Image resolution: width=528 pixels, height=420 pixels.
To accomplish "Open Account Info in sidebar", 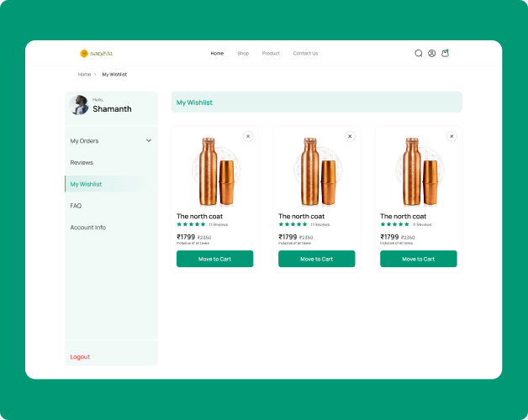I will click(88, 228).
